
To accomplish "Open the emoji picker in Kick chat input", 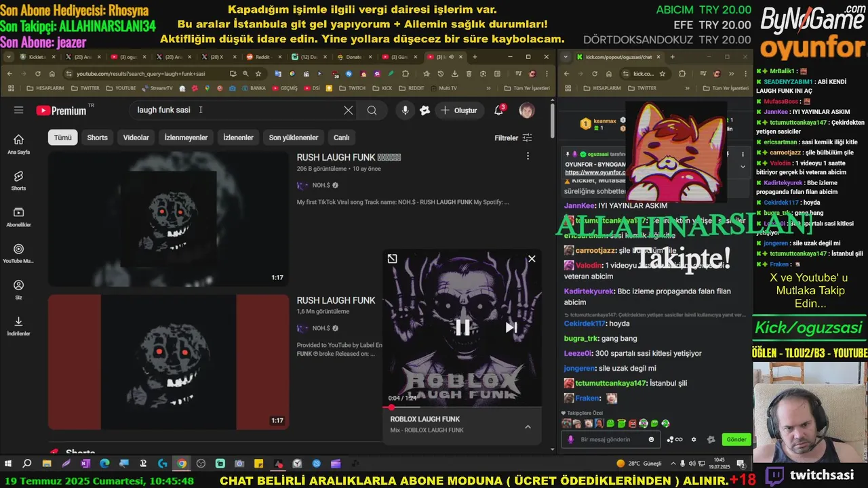I will pyautogui.click(x=651, y=439).
